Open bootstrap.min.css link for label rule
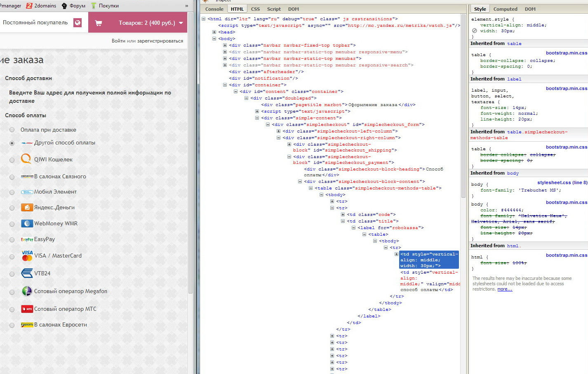588x374 pixels. pos(566,88)
